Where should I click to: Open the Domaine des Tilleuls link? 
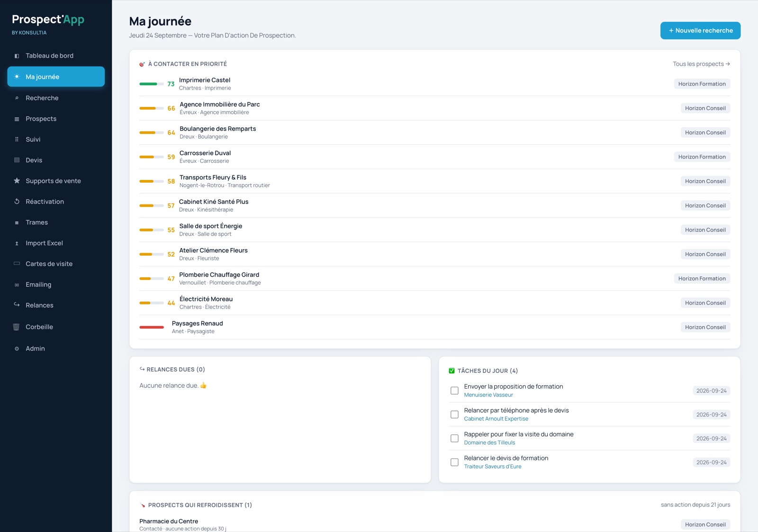489,443
